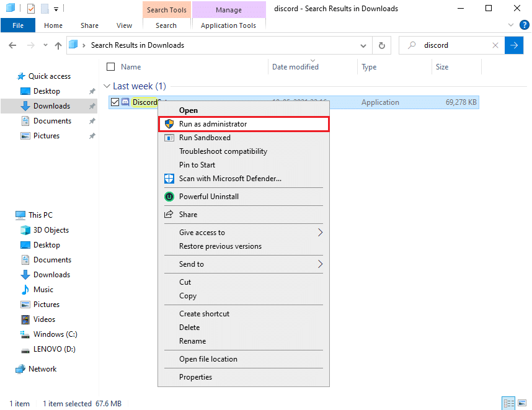Expand the address bar history dropdown

pyautogui.click(x=364, y=45)
